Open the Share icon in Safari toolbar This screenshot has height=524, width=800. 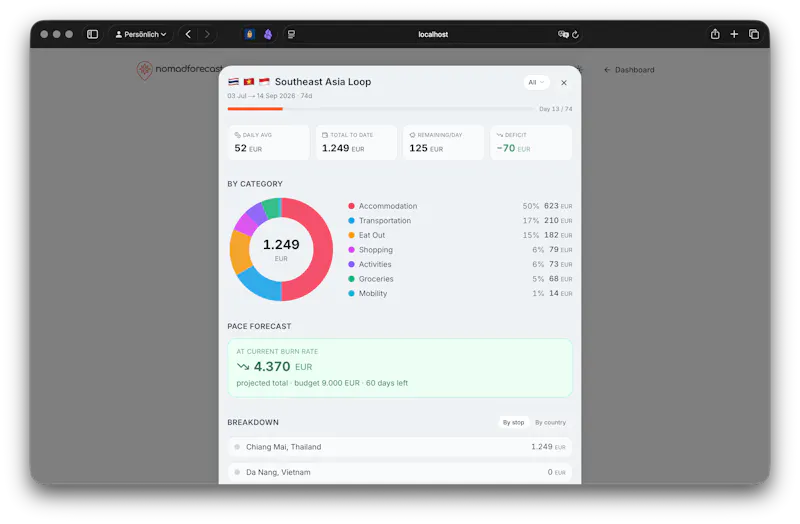tap(715, 34)
